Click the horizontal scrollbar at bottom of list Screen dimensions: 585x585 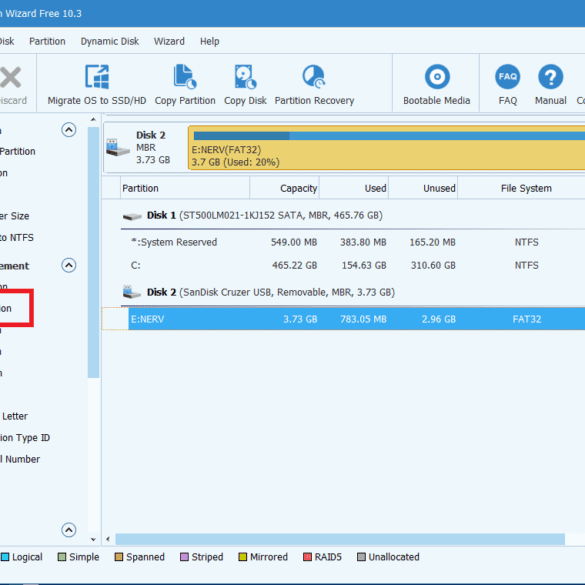click(x=340, y=539)
